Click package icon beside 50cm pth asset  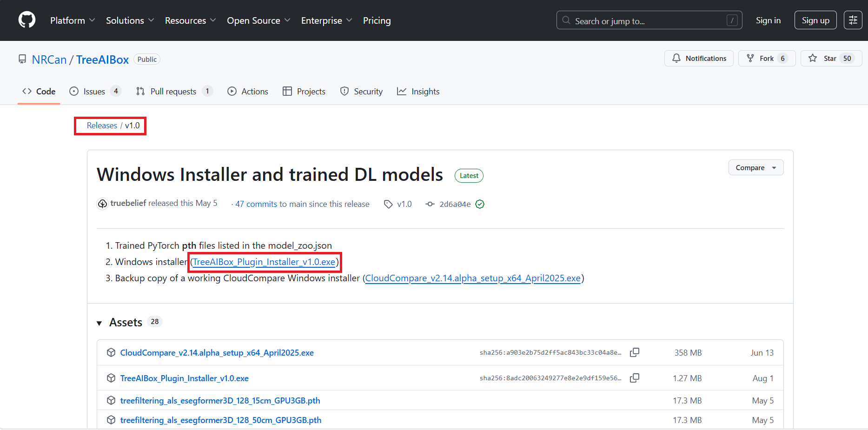tap(111, 420)
